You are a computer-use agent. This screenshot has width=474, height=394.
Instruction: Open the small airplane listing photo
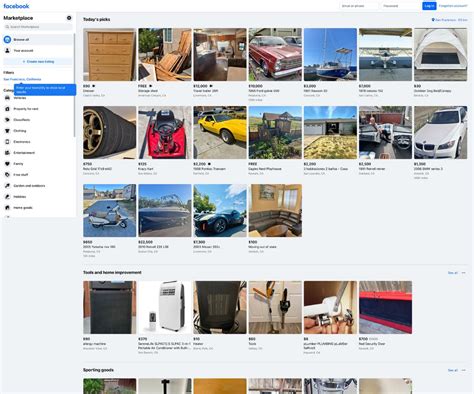pos(386,54)
